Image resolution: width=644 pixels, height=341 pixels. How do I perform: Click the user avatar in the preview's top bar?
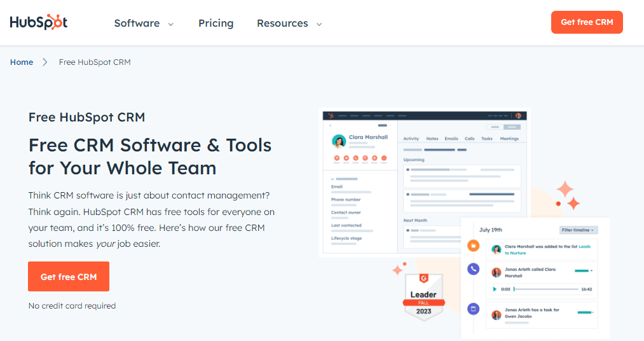(518, 116)
